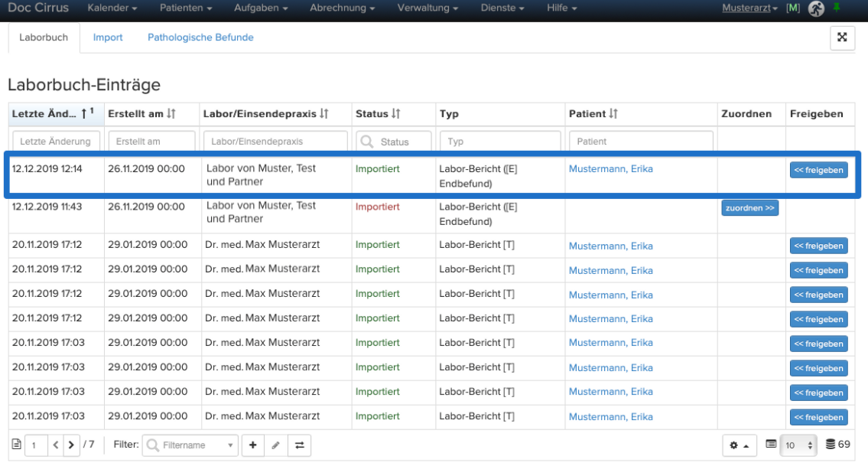Click the page number input field

36,445
